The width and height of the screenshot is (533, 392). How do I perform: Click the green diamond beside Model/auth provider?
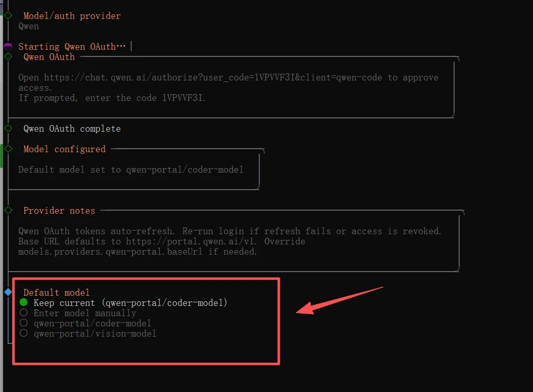(8, 15)
